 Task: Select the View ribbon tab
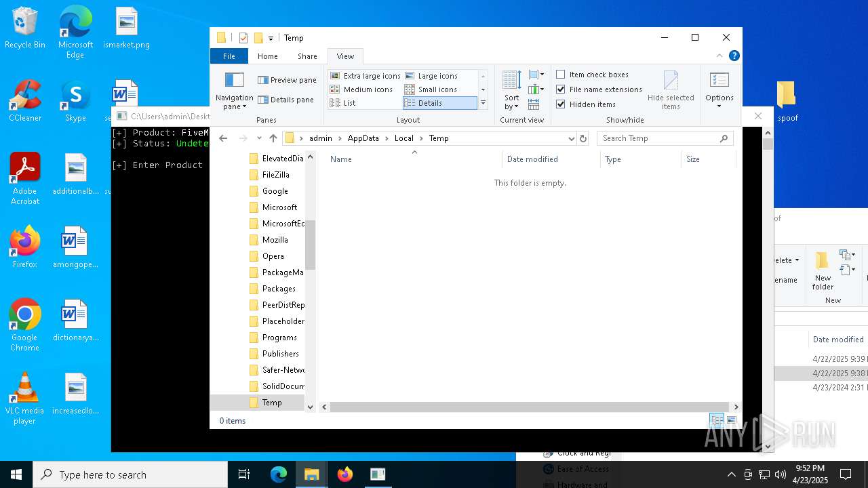pos(345,56)
